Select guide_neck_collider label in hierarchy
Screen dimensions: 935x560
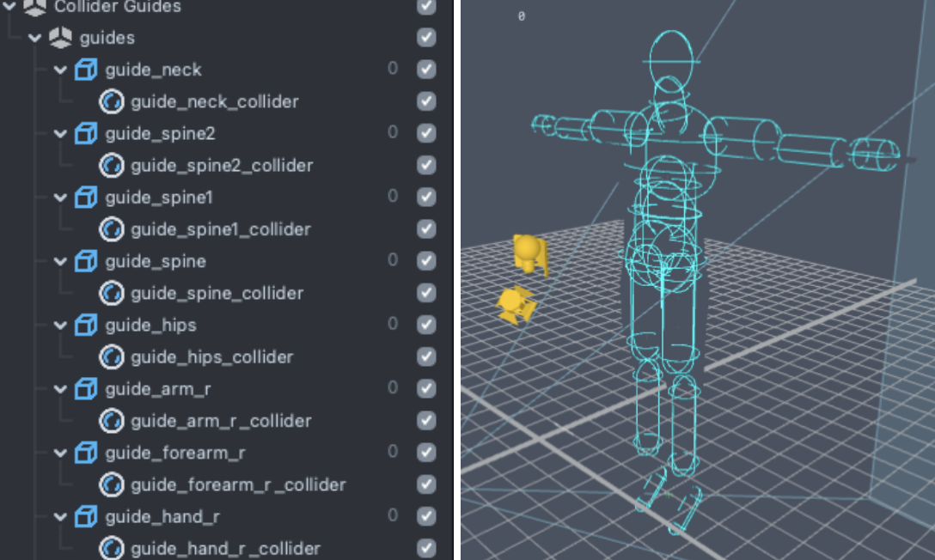pyautogui.click(x=215, y=102)
